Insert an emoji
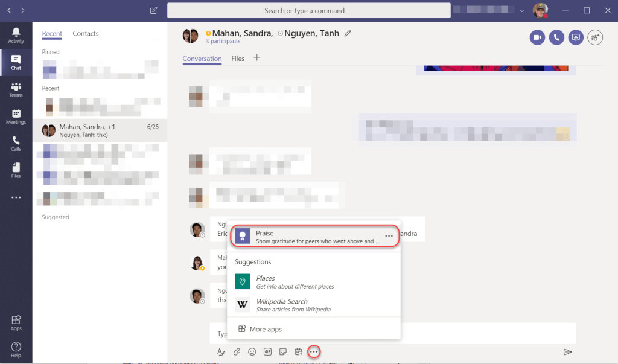The image size is (618, 364). coord(252,351)
